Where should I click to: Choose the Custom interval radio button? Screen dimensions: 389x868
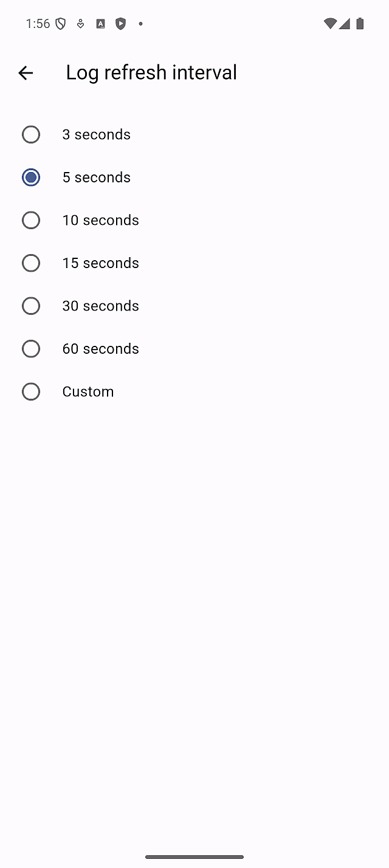click(x=31, y=391)
